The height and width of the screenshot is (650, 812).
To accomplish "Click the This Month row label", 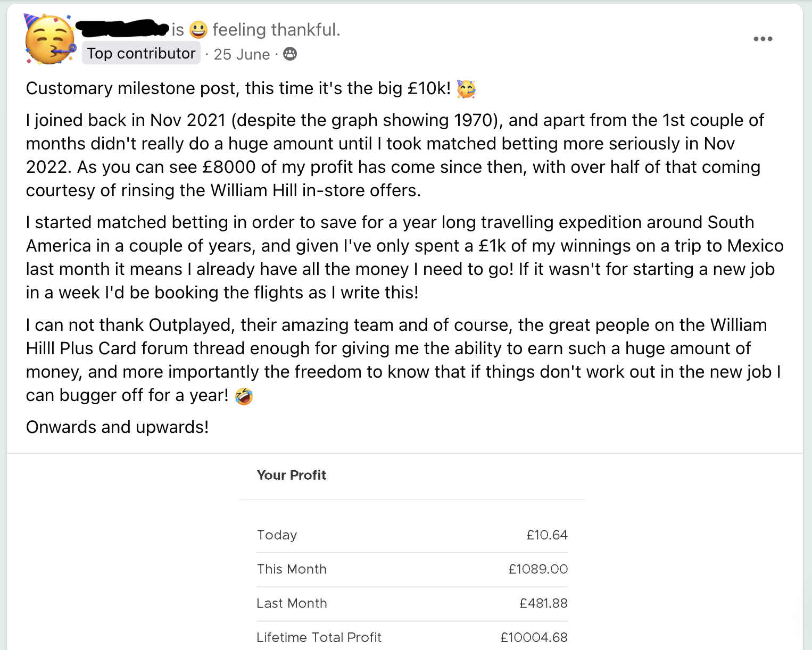I will pos(292,569).
